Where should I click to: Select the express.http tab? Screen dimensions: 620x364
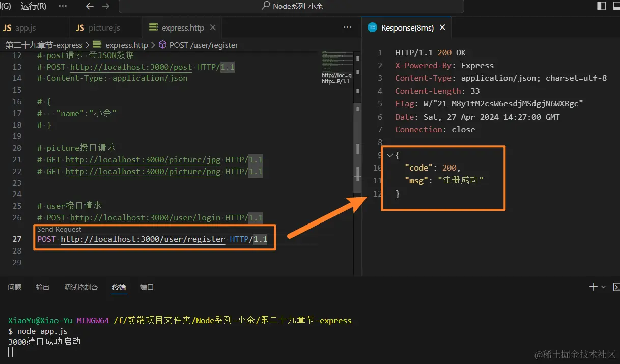[x=182, y=27]
